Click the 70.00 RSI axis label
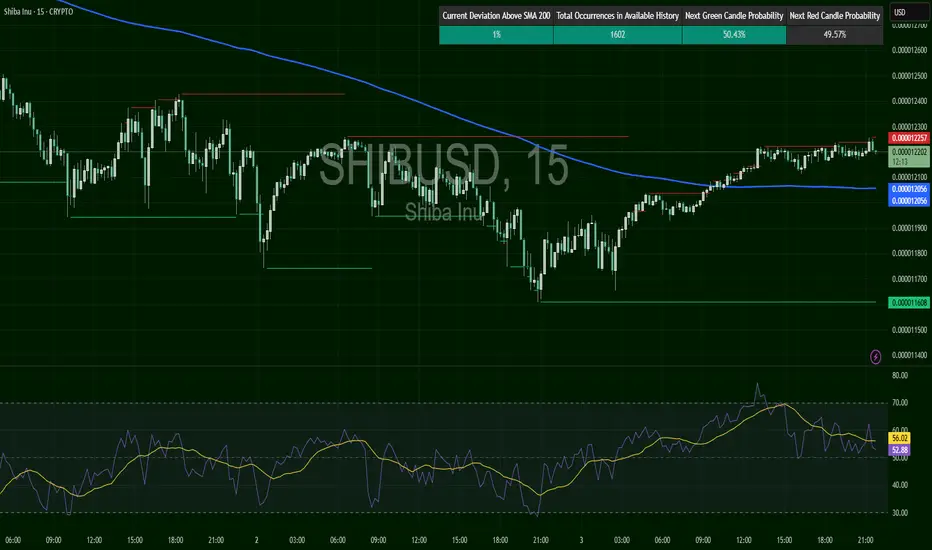The height and width of the screenshot is (550, 932). click(900, 403)
